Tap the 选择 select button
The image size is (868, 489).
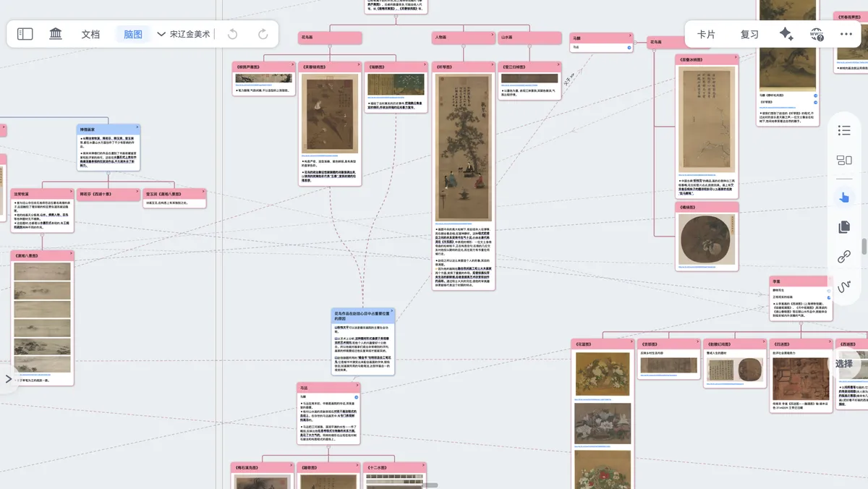pyautogui.click(x=844, y=364)
